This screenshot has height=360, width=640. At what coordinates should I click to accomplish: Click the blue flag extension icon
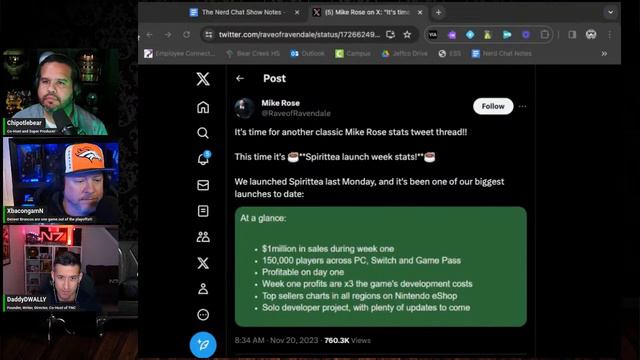coord(507,35)
